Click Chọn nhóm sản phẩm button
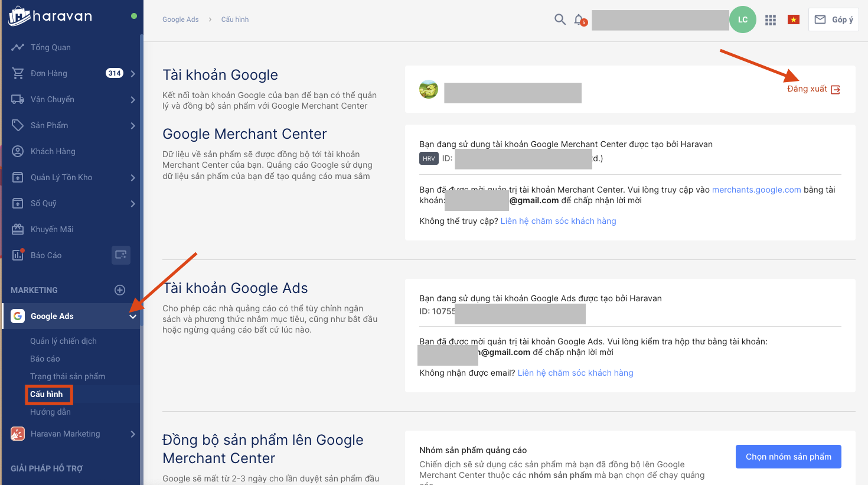868x485 pixels. (788, 457)
